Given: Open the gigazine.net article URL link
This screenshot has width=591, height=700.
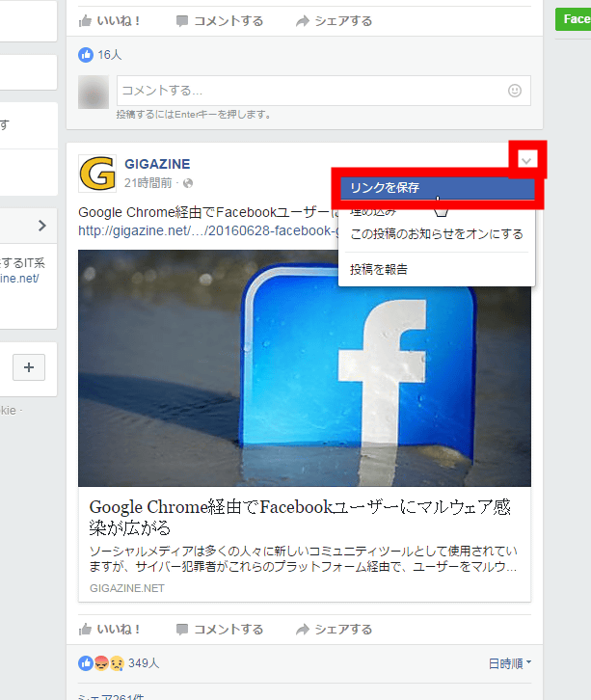Looking at the screenshot, I should tap(207, 230).
